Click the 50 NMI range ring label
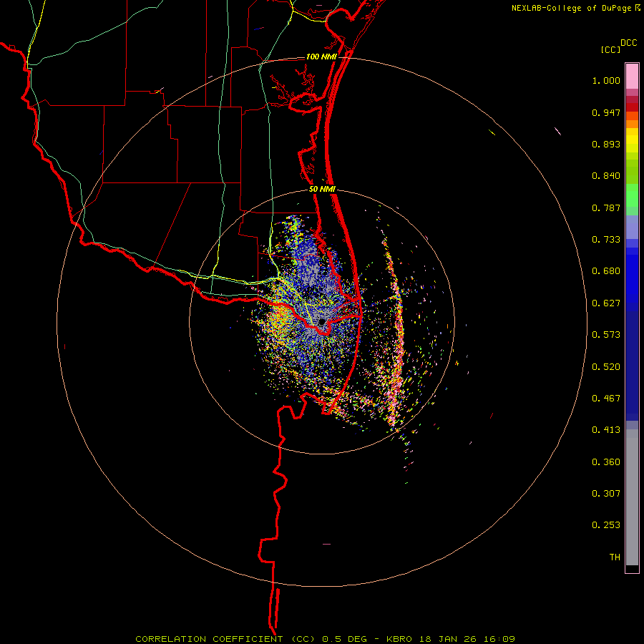Viewport: 644px width, 644px height. point(322,190)
